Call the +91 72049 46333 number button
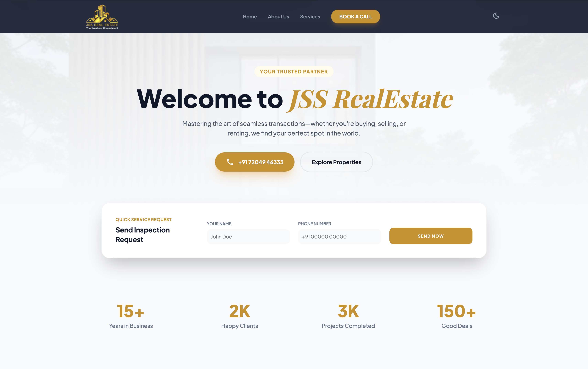The height and width of the screenshot is (369, 588). (254, 162)
